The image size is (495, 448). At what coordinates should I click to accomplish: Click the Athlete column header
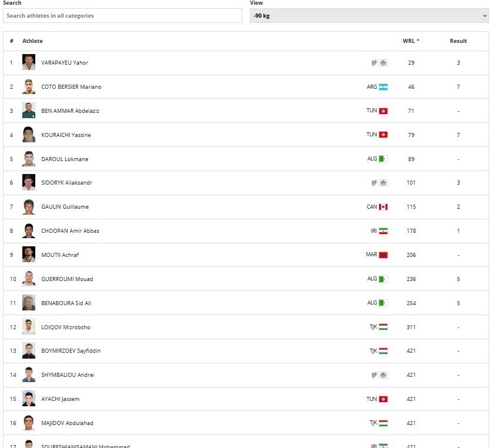pyautogui.click(x=32, y=41)
